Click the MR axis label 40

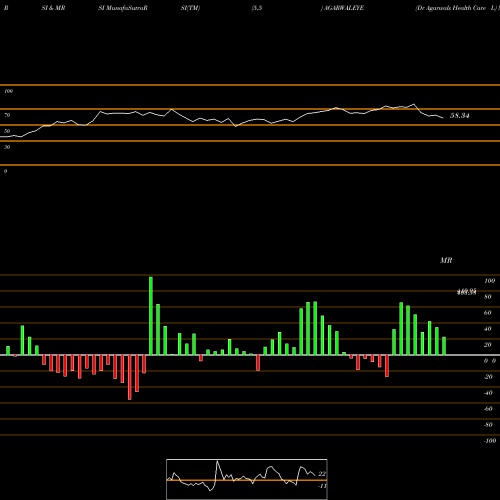[x=488, y=329]
